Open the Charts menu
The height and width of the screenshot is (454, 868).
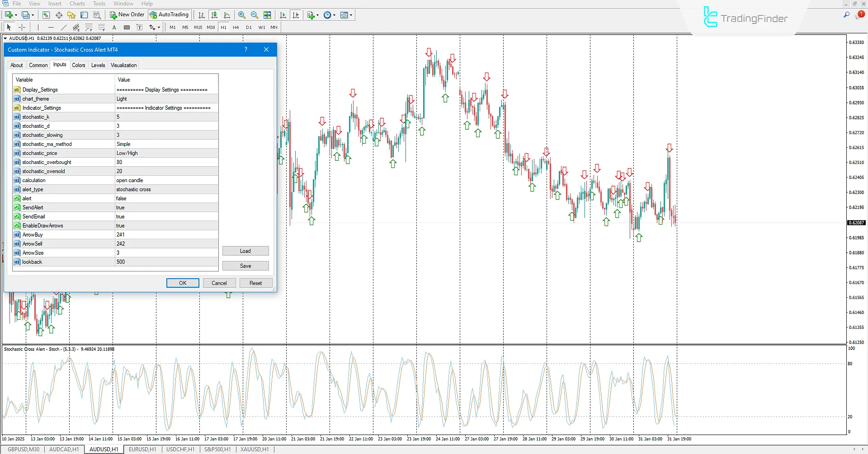point(77,4)
